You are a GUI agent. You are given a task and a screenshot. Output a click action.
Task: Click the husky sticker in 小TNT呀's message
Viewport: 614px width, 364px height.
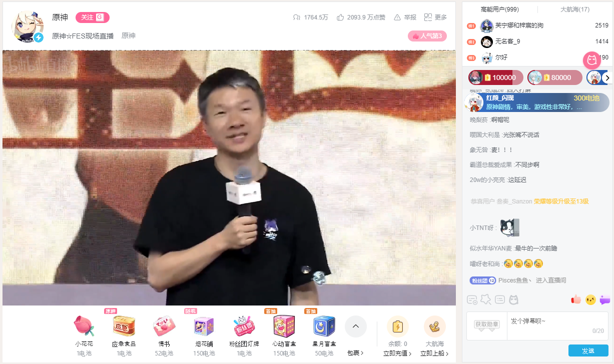point(509,227)
